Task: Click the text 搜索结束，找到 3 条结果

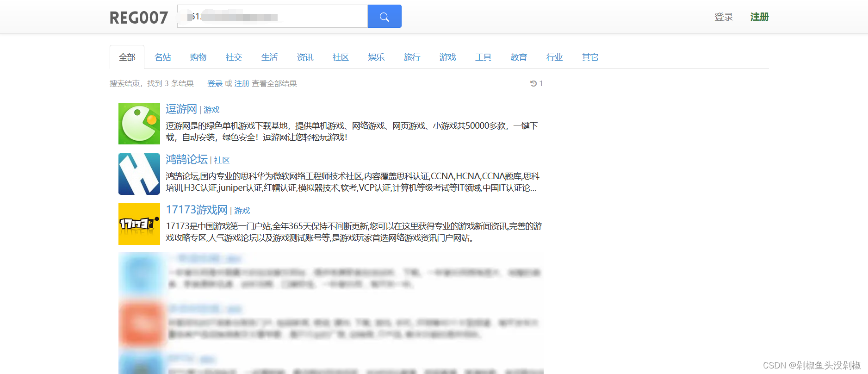Action: point(152,83)
